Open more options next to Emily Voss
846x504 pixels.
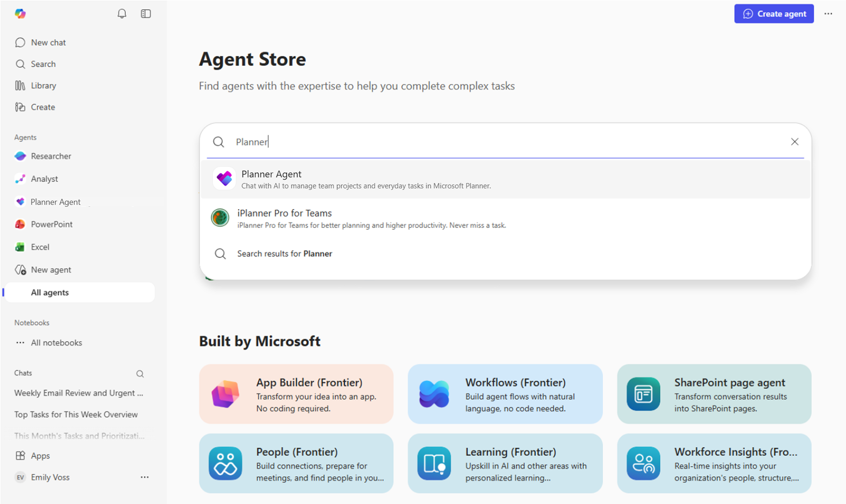[x=145, y=477]
